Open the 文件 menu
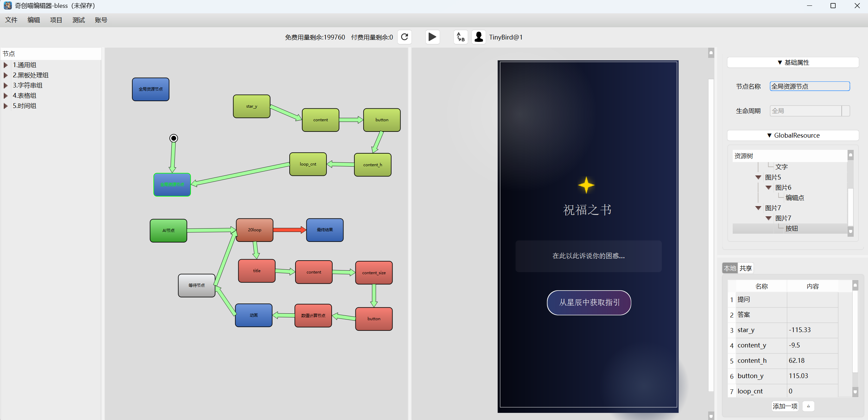This screenshot has height=420, width=868. click(11, 20)
